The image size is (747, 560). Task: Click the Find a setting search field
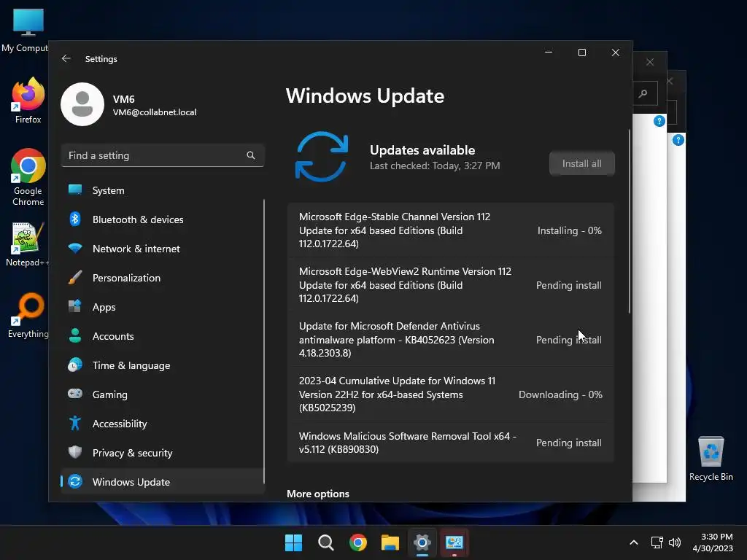click(x=163, y=155)
